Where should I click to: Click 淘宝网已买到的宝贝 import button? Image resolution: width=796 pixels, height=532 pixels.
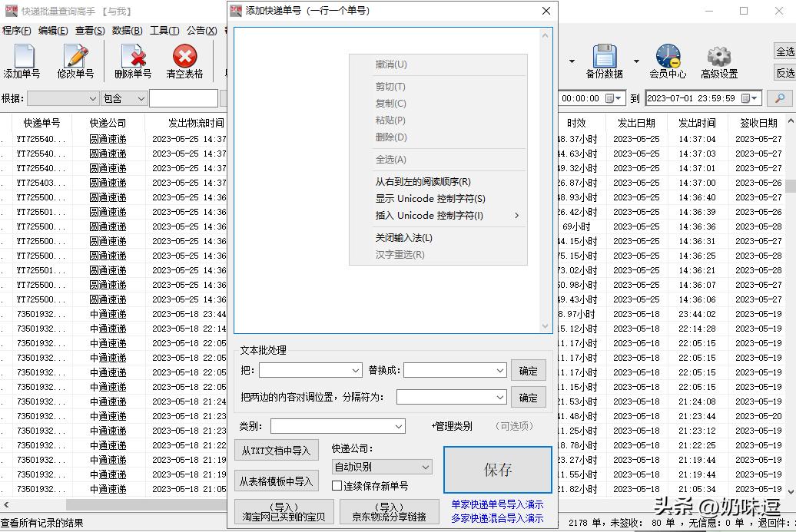pyautogui.click(x=284, y=512)
